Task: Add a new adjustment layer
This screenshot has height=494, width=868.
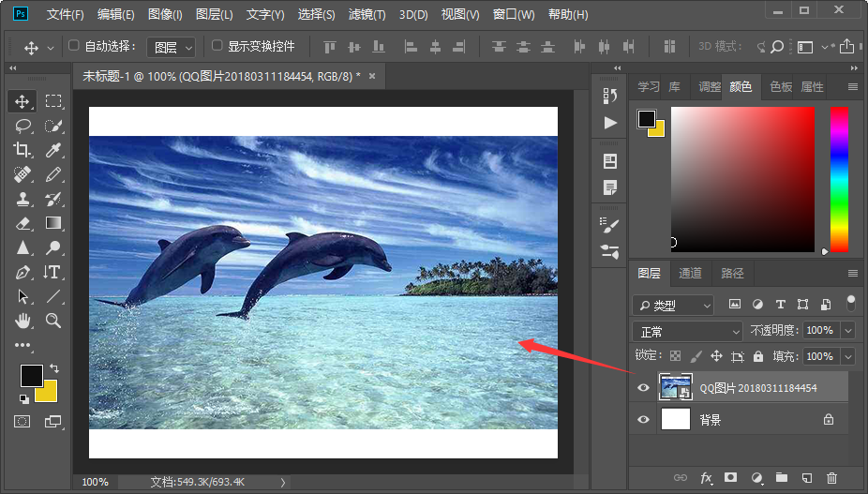Action: coord(756,477)
